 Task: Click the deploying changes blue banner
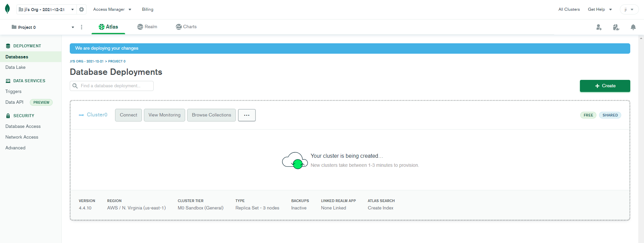(350, 48)
